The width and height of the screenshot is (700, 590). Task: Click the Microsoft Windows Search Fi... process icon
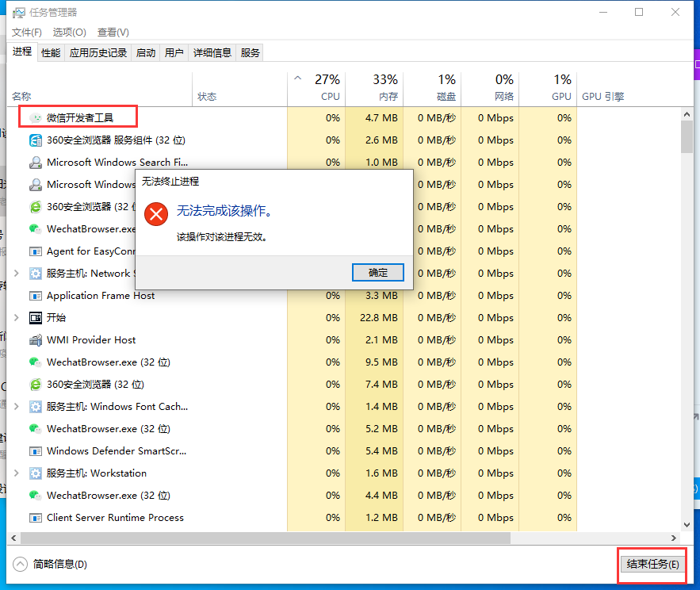pos(35,163)
